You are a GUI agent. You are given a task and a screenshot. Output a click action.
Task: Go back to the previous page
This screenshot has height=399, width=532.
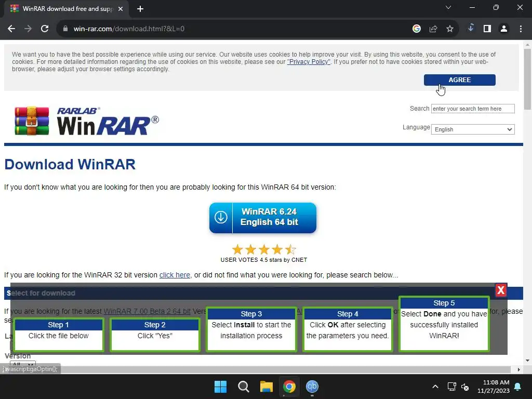11,29
